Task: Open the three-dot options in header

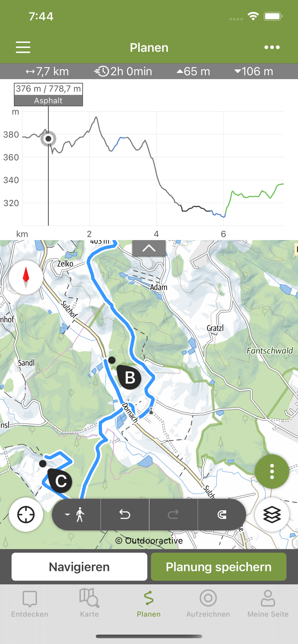Action: tap(272, 47)
